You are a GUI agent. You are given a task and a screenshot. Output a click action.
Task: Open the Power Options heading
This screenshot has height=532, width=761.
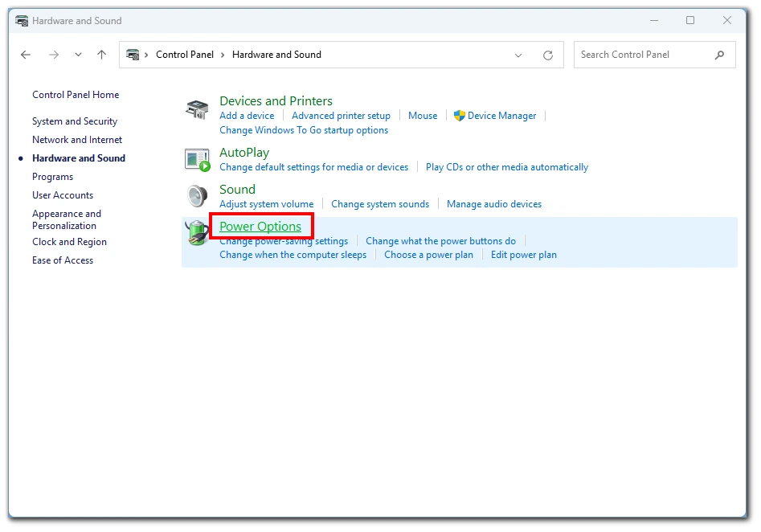coord(260,226)
